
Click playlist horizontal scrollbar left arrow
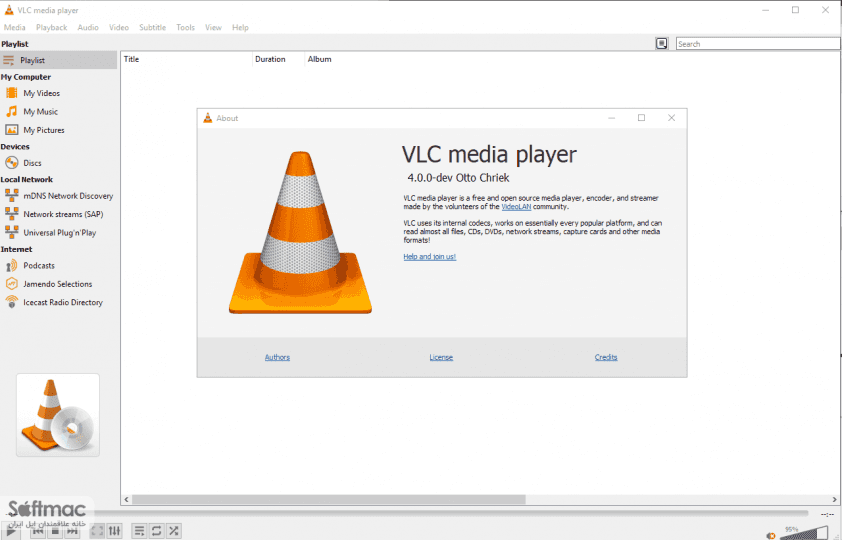[126, 499]
